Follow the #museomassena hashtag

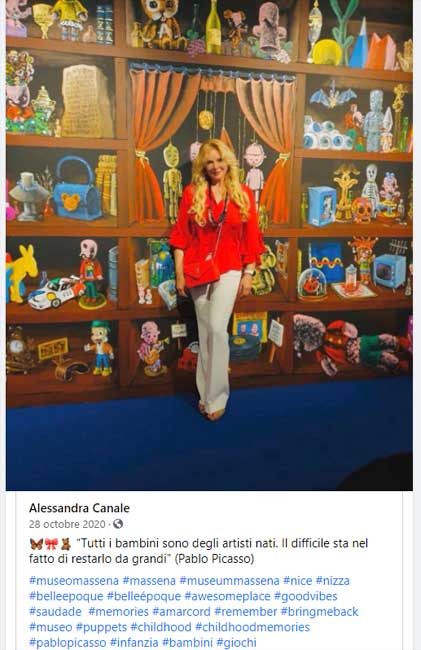[74, 580]
